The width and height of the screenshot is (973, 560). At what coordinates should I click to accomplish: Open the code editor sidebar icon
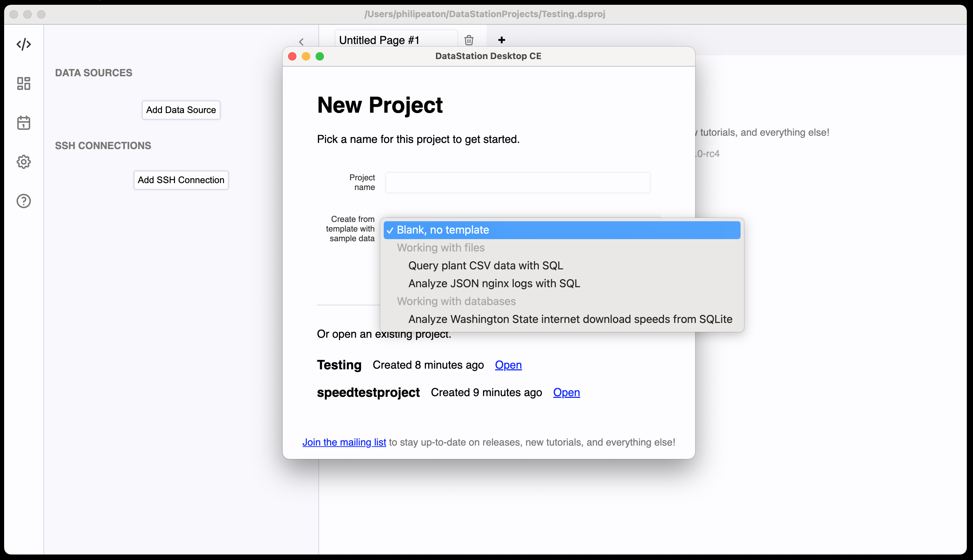23,44
